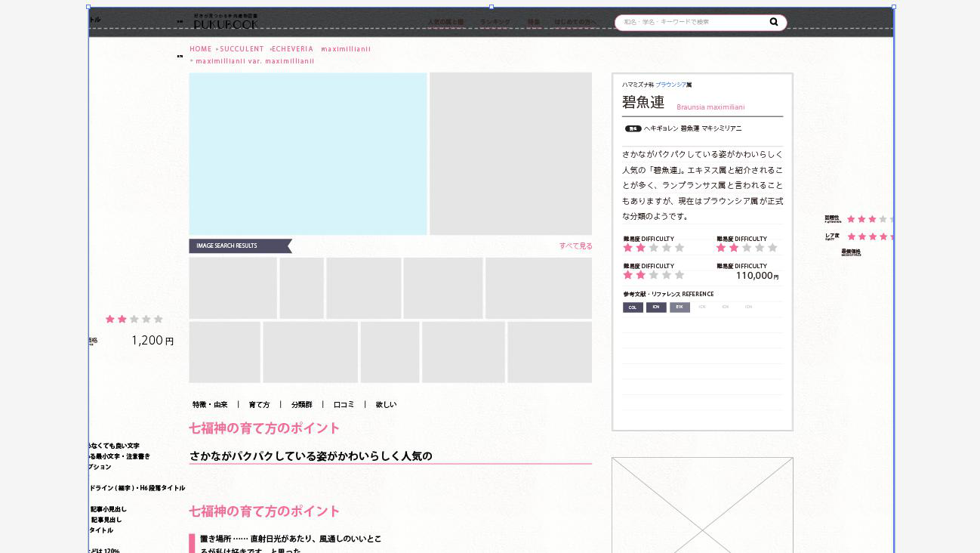Select the 特徴・由来 tab
This screenshot has height=553, width=980.
[x=210, y=405]
